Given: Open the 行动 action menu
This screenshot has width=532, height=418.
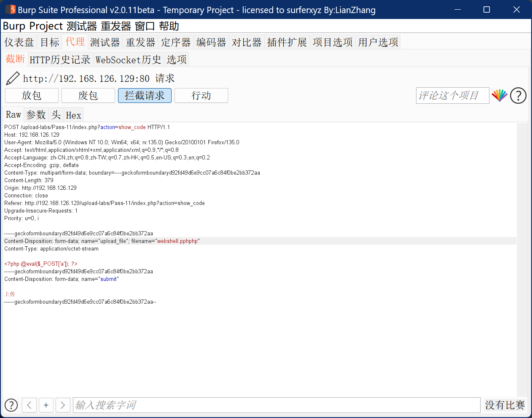Looking at the screenshot, I should 201,95.
